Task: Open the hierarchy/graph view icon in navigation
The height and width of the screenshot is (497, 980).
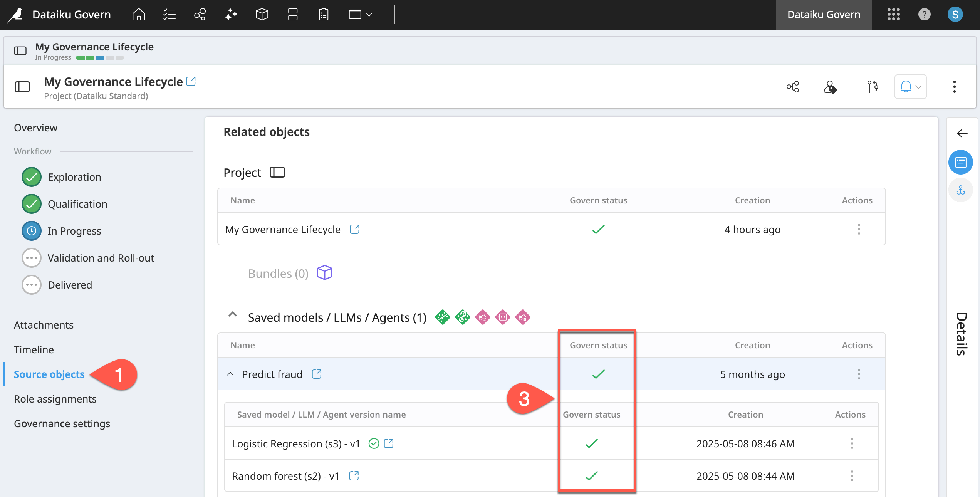Action: tap(200, 15)
